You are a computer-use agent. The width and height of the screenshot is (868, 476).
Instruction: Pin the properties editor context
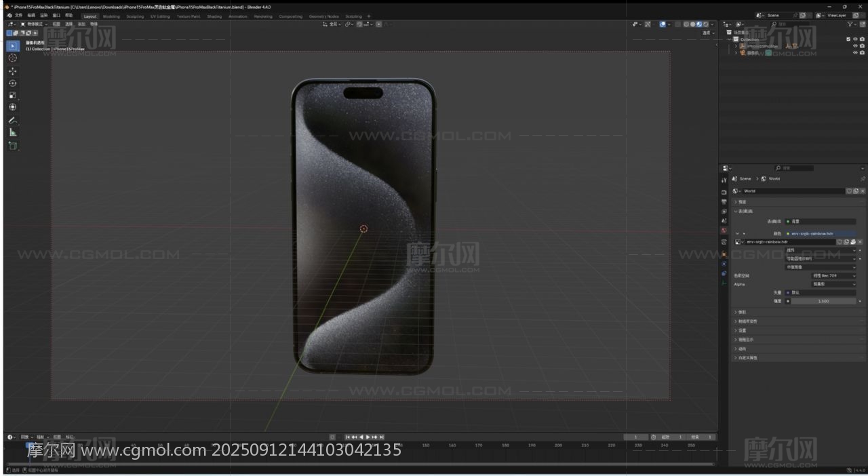[x=863, y=179]
